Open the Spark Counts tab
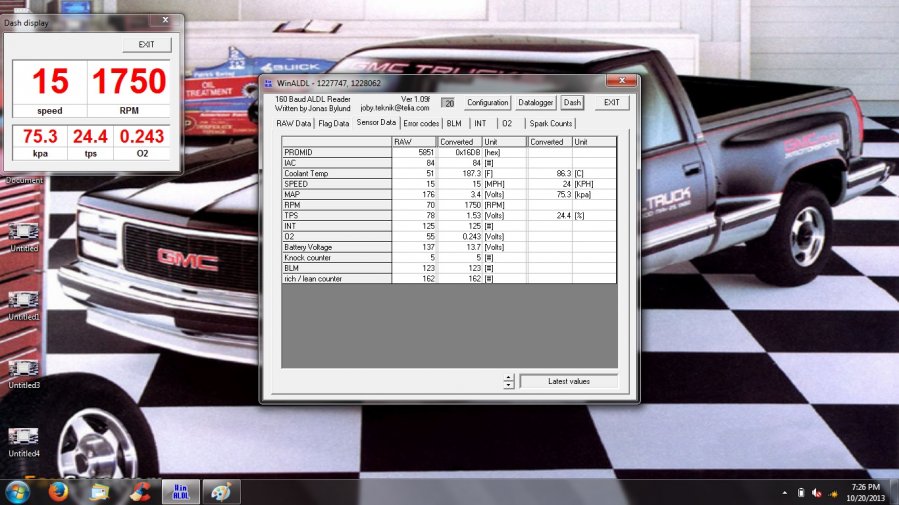The image size is (899, 505). (550, 123)
